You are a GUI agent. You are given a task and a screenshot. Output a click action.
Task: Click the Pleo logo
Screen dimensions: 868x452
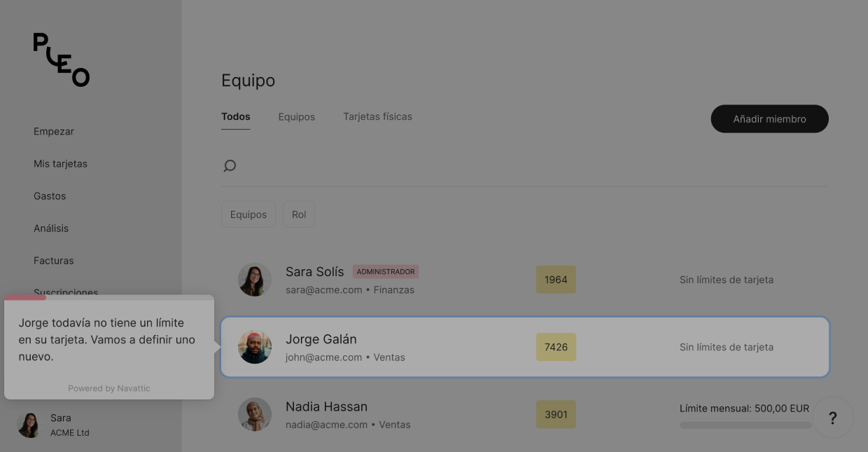point(62,60)
